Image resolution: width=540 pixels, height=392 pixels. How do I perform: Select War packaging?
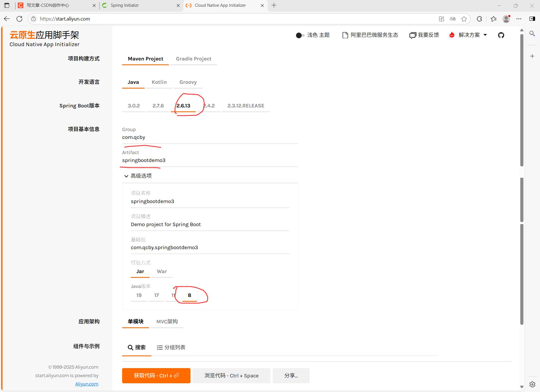(162, 271)
